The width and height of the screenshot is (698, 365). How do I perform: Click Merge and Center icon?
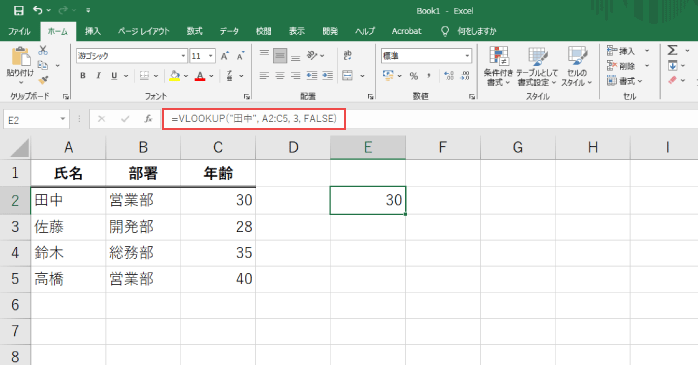coord(348,76)
